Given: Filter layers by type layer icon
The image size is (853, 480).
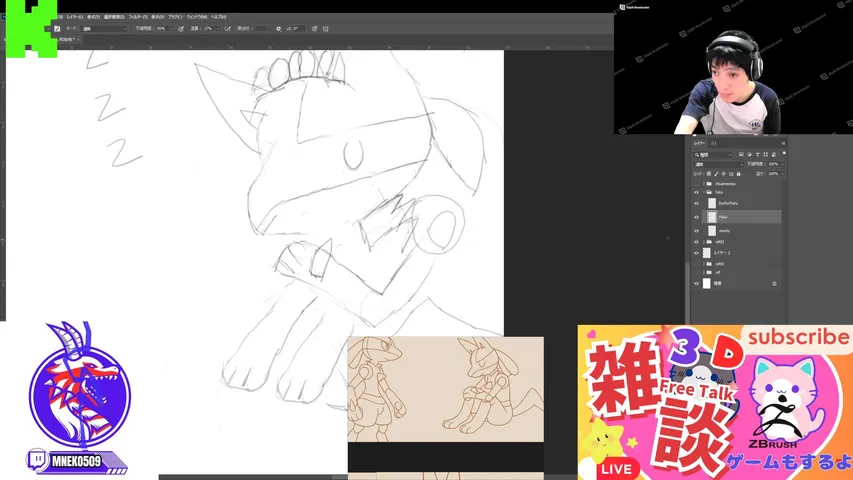Looking at the screenshot, I should [757, 155].
